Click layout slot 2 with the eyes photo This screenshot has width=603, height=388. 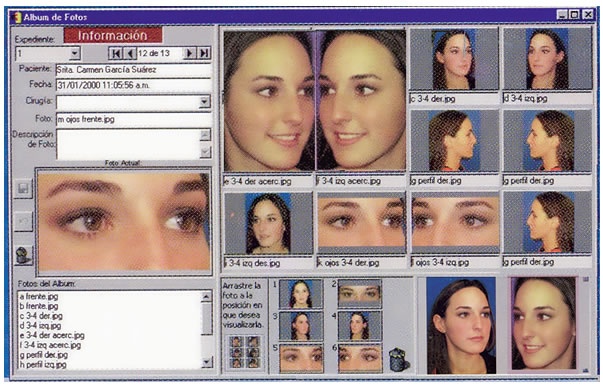point(360,294)
